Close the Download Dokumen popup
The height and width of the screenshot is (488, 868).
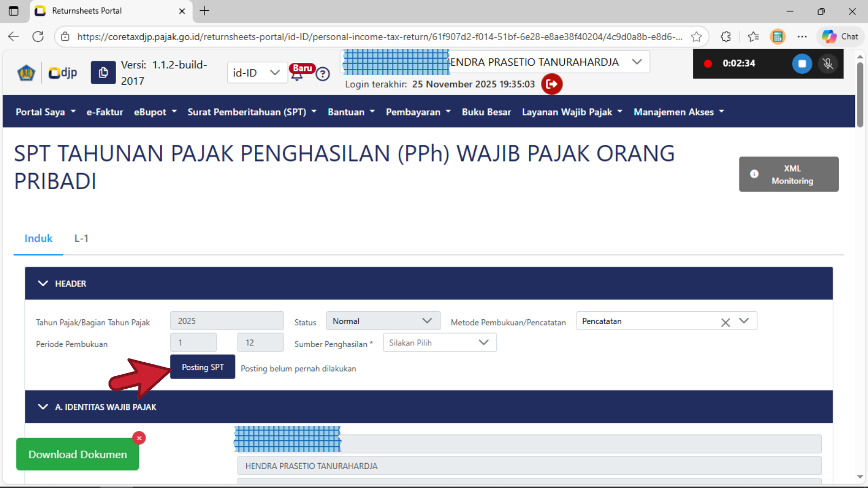point(139,438)
